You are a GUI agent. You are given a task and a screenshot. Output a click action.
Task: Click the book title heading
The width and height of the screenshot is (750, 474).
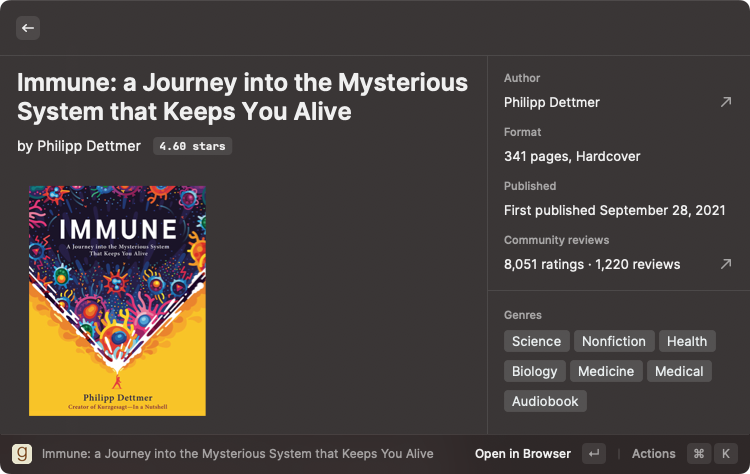pos(243,97)
